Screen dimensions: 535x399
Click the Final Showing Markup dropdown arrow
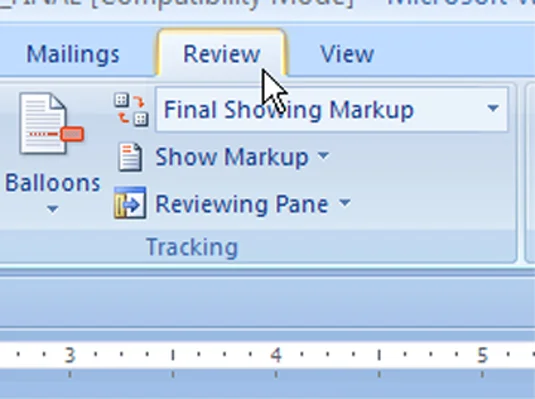coord(493,108)
